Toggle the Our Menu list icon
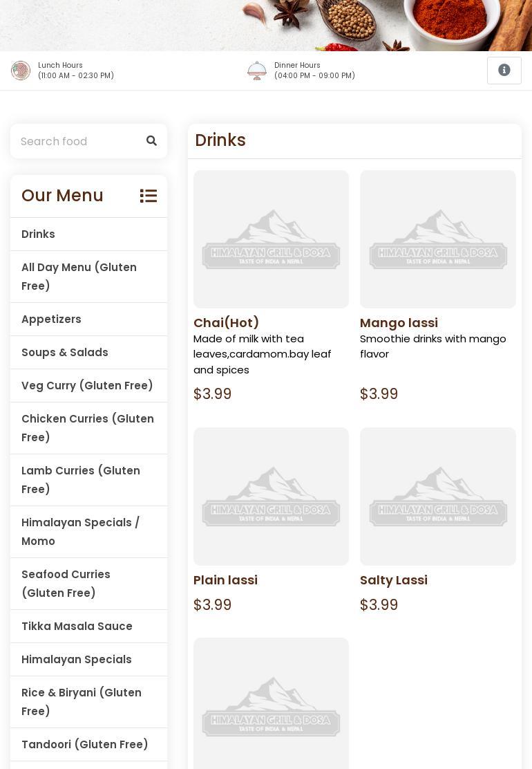532x769 pixels. [x=149, y=196]
